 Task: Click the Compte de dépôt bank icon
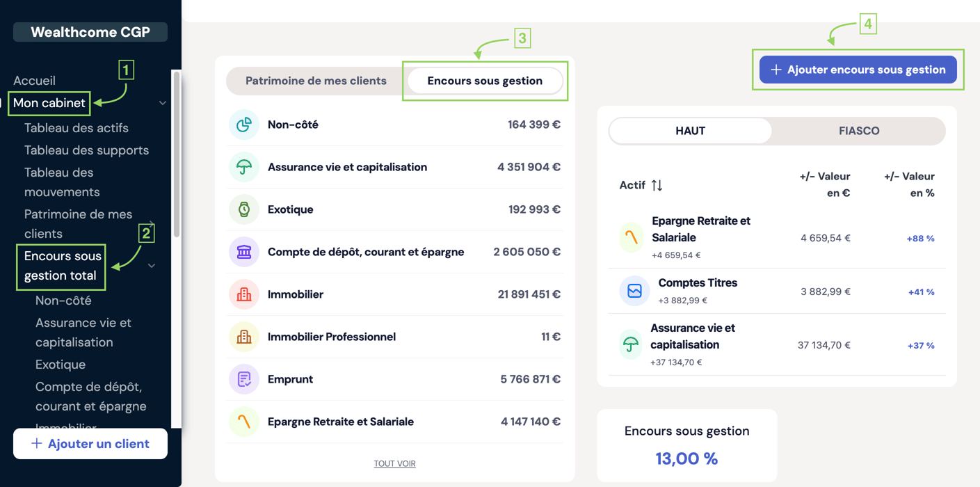[x=245, y=251]
